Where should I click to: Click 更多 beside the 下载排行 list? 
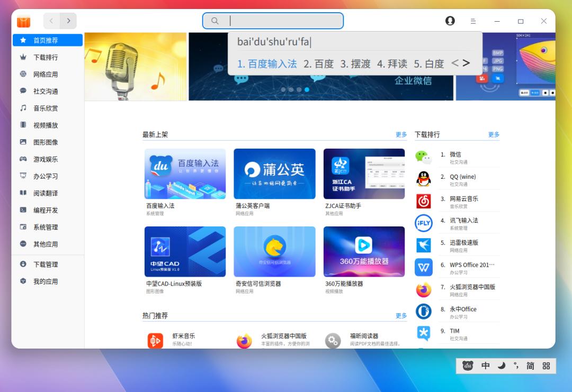click(x=494, y=134)
